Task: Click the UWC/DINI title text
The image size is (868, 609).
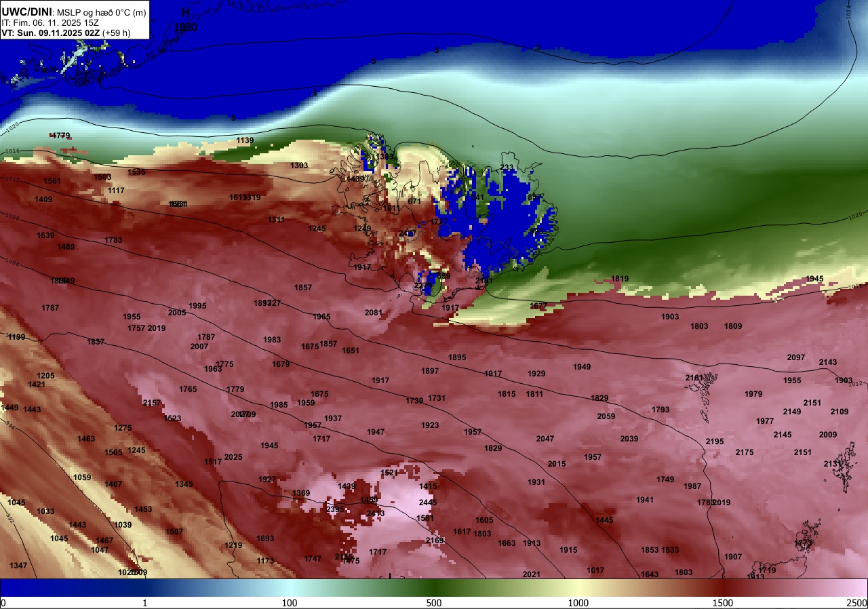Action: point(26,12)
